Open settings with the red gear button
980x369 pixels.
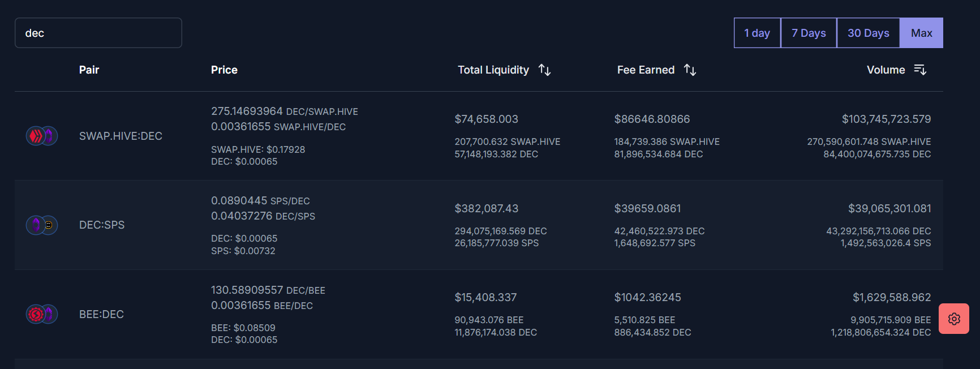click(954, 319)
